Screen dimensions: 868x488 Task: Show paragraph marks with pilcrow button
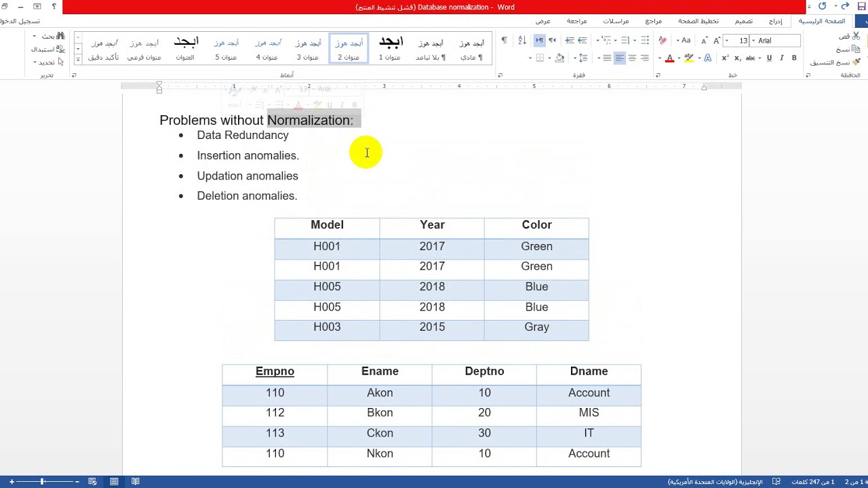505,41
